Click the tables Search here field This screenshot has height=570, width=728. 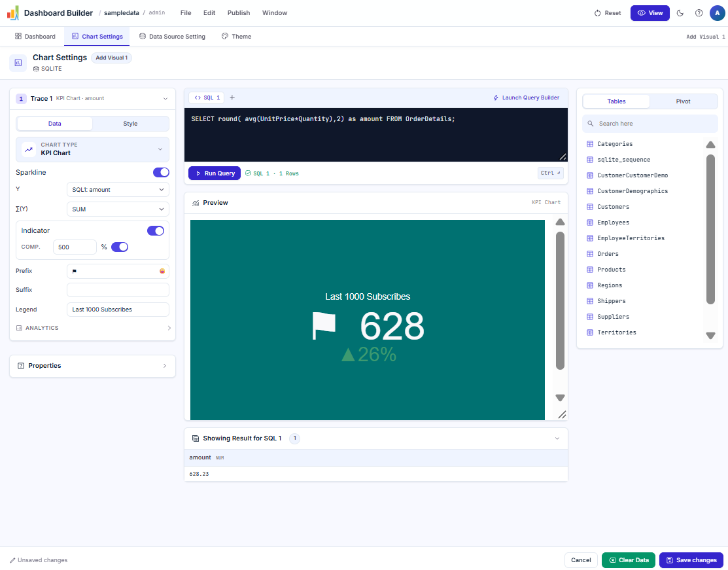pos(650,124)
